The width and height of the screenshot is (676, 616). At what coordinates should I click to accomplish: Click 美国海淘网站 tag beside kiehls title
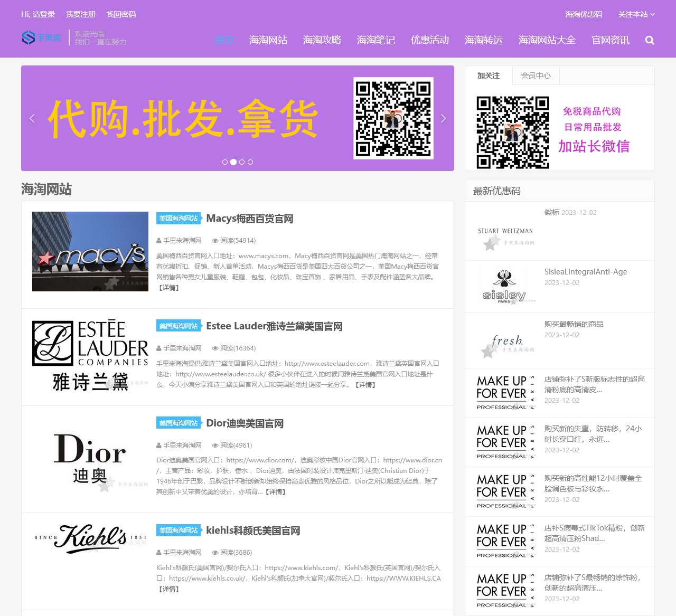179,530
